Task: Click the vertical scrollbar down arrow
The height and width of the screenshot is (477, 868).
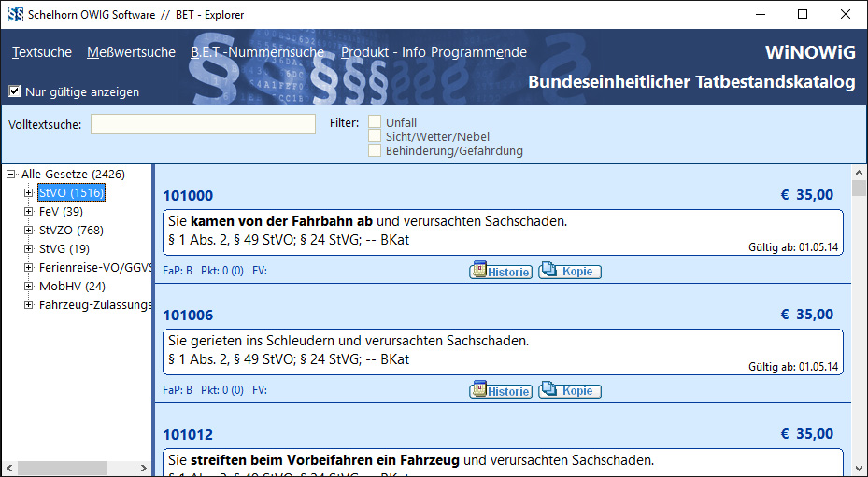Action: (859, 469)
